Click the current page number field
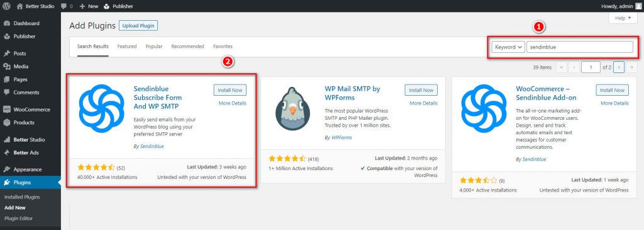644x230 pixels. click(591, 67)
